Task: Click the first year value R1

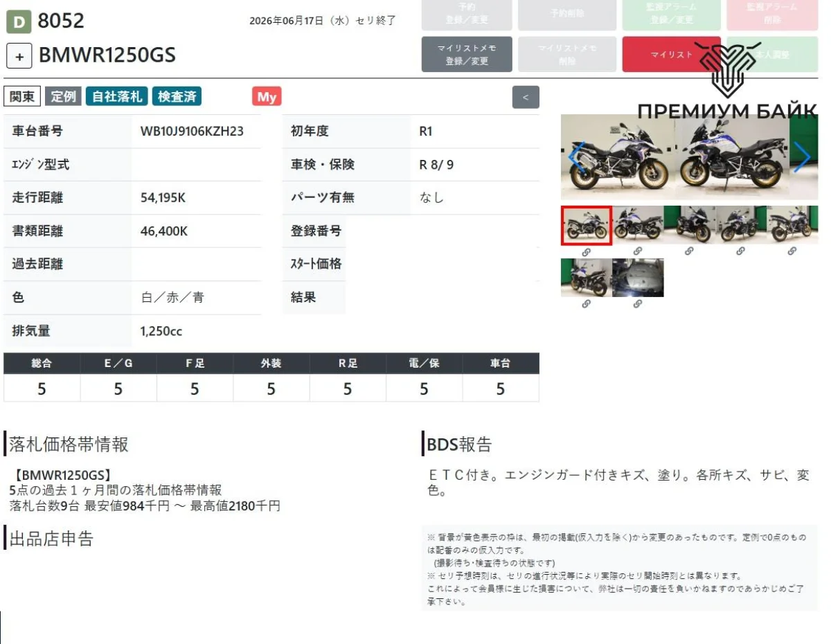Action: point(426,132)
